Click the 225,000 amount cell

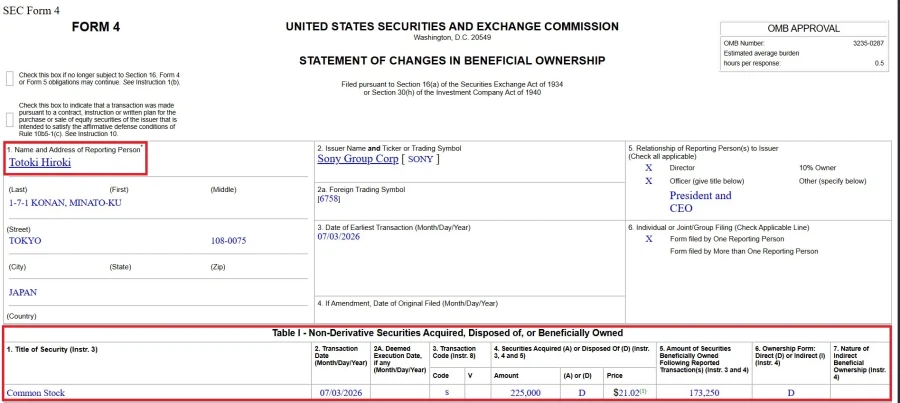point(525,393)
